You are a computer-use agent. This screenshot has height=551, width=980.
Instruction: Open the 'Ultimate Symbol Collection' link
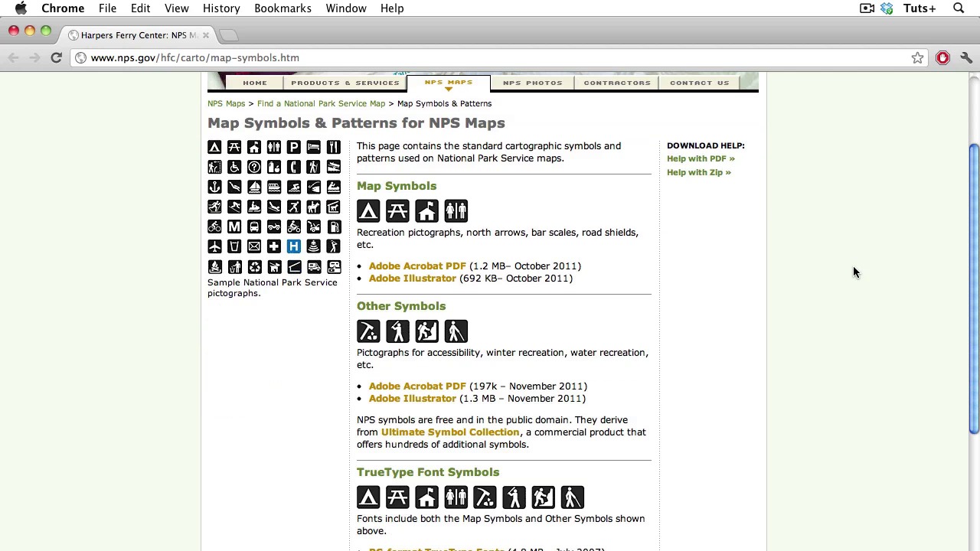(450, 432)
